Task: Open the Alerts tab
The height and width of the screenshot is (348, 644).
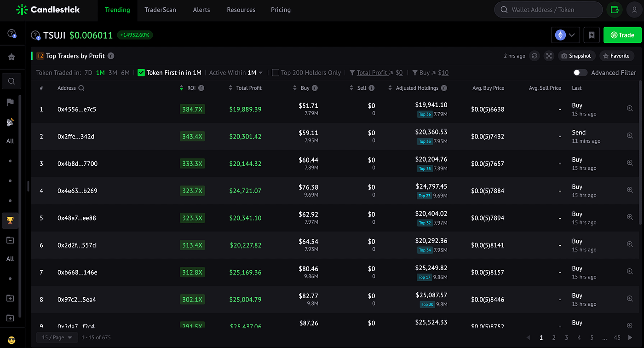Action: pos(201,10)
